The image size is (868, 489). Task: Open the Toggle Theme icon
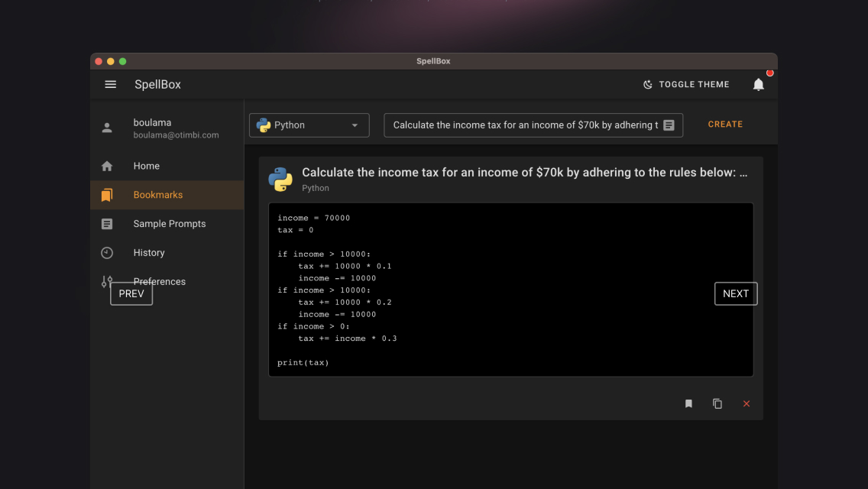[648, 84]
